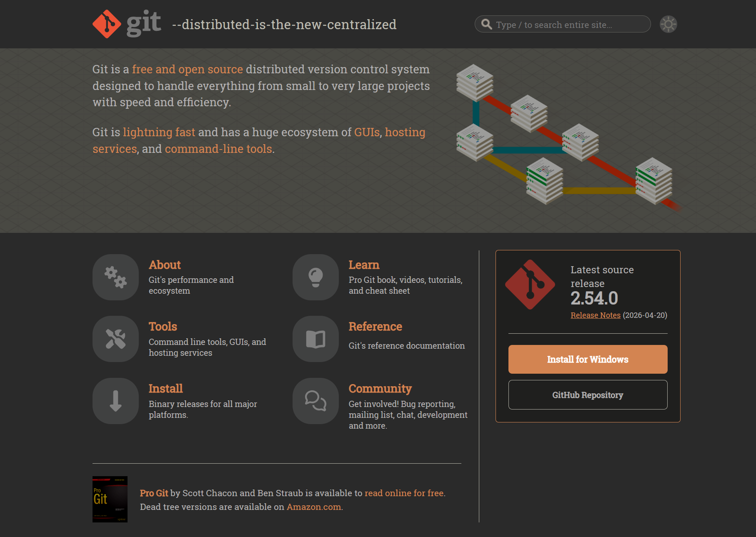
Task: Click the branching commits diagram illustration
Action: click(x=568, y=137)
